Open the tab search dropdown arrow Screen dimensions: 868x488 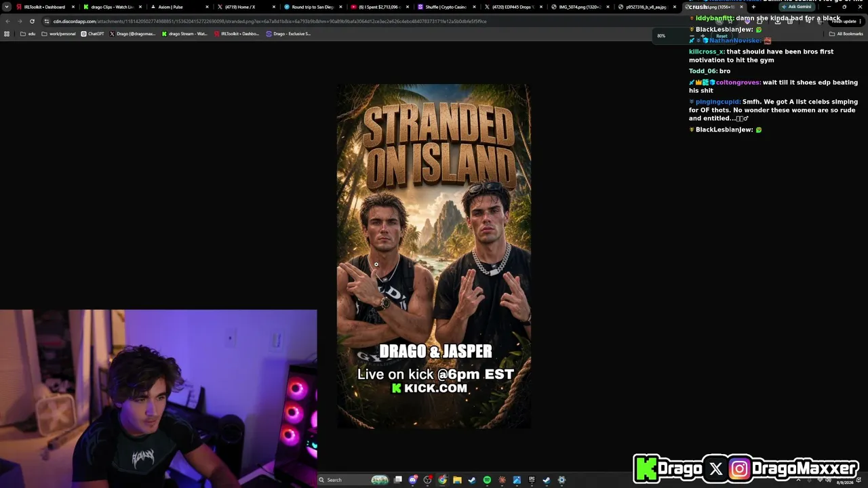click(7, 7)
